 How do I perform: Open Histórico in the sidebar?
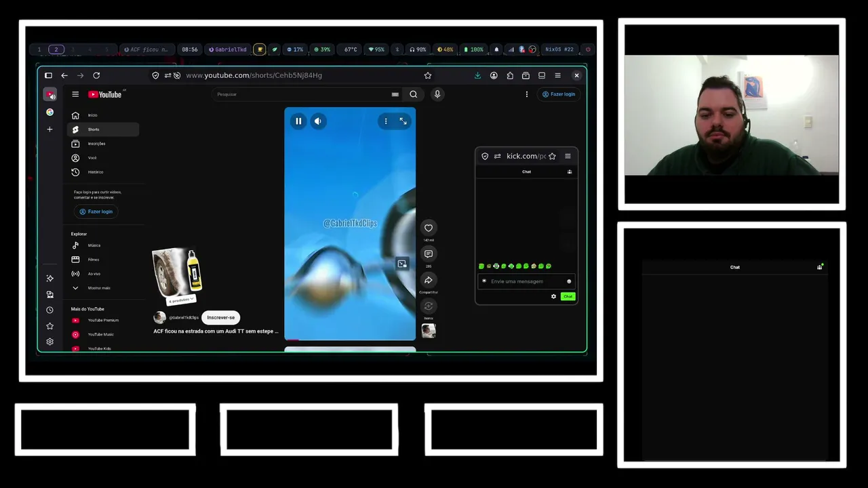pyautogui.click(x=103, y=172)
